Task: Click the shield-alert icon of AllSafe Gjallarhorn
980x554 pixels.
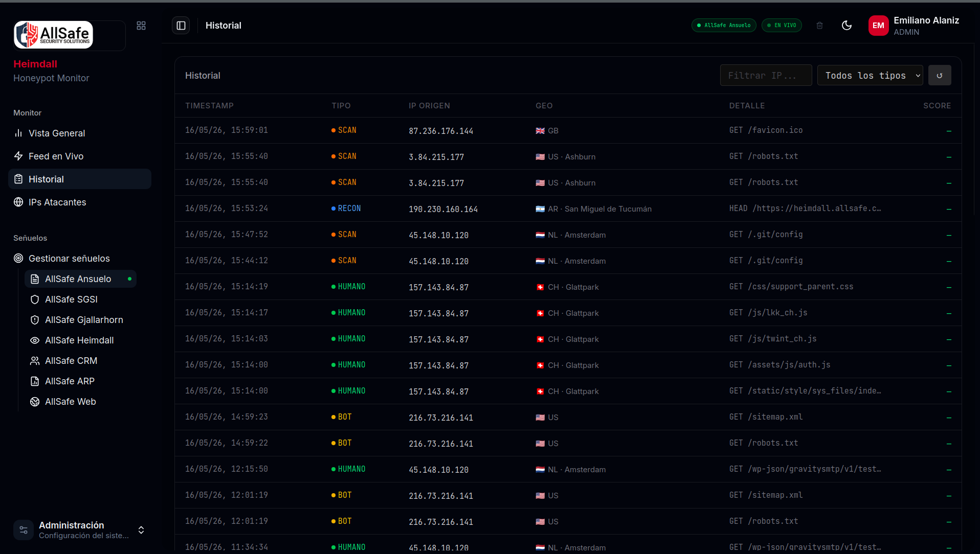Action: click(35, 320)
